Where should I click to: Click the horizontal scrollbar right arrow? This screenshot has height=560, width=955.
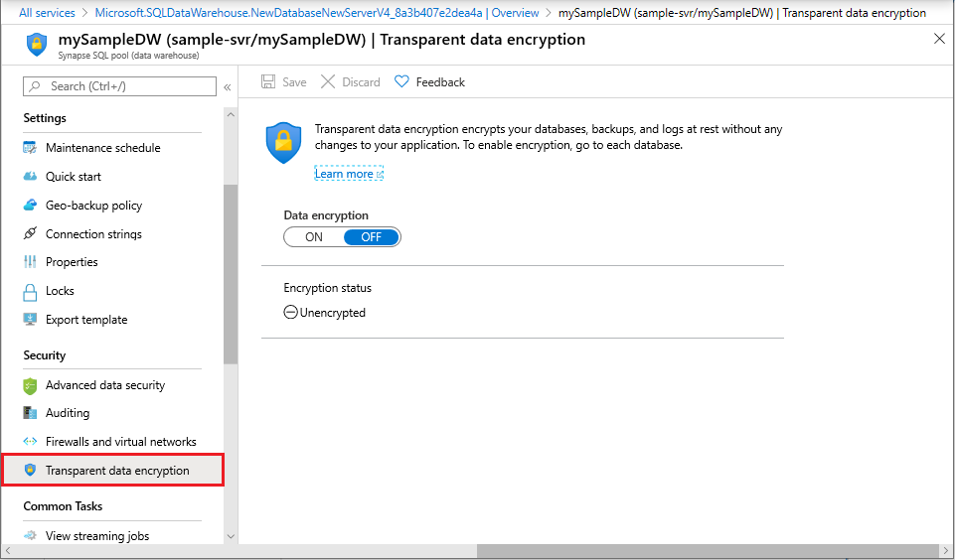(945, 551)
